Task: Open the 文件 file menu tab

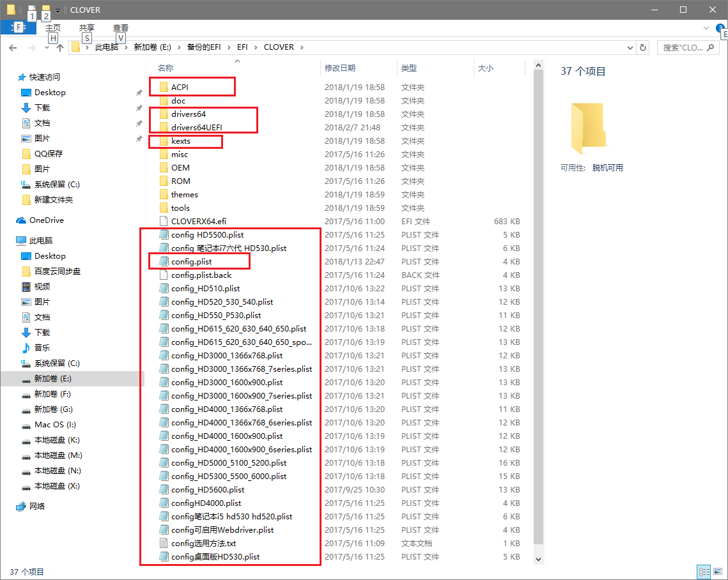Action: coord(19,27)
